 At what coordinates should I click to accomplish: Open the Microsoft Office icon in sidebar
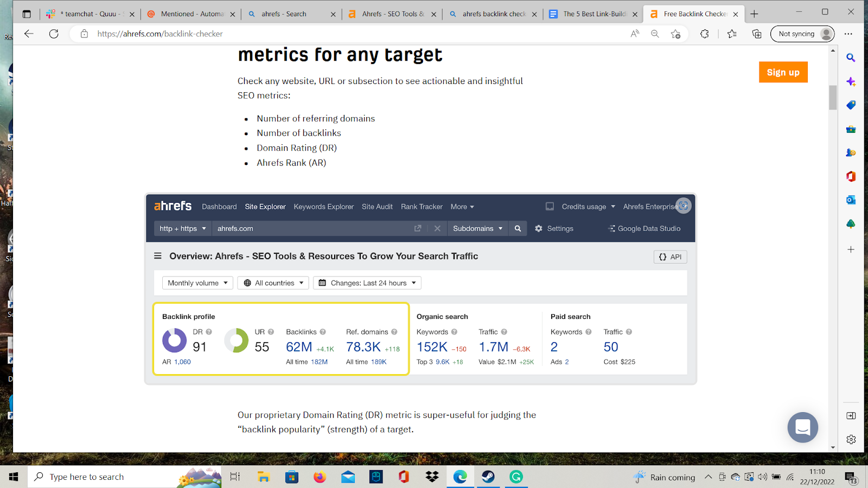click(x=851, y=176)
